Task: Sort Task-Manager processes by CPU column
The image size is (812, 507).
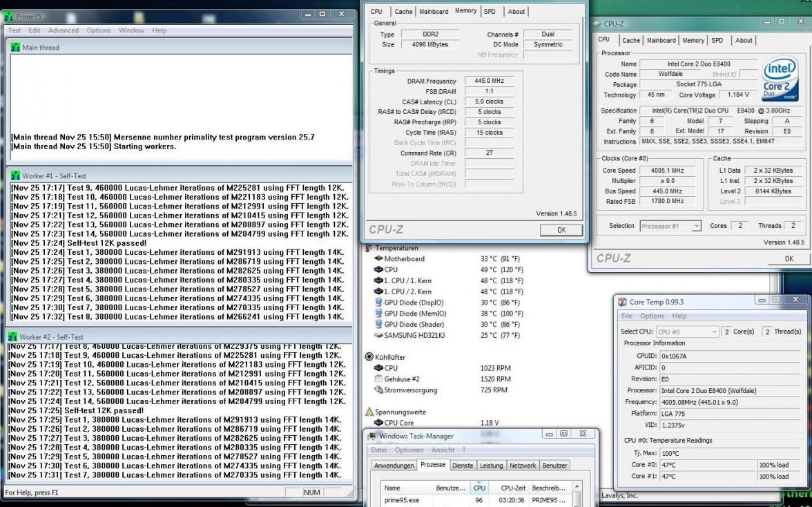Action: [x=479, y=488]
